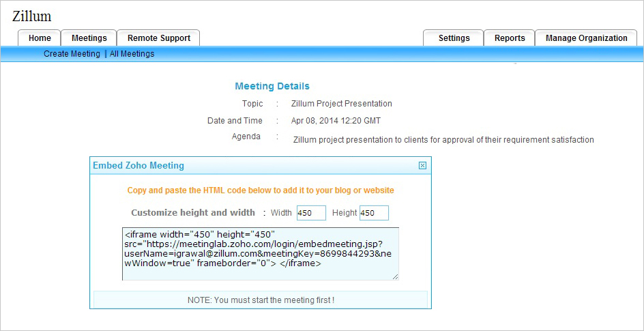This screenshot has height=331, width=644.
Task: Close the Embed Zoho Meeting dialog
Action: tap(422, 165)
